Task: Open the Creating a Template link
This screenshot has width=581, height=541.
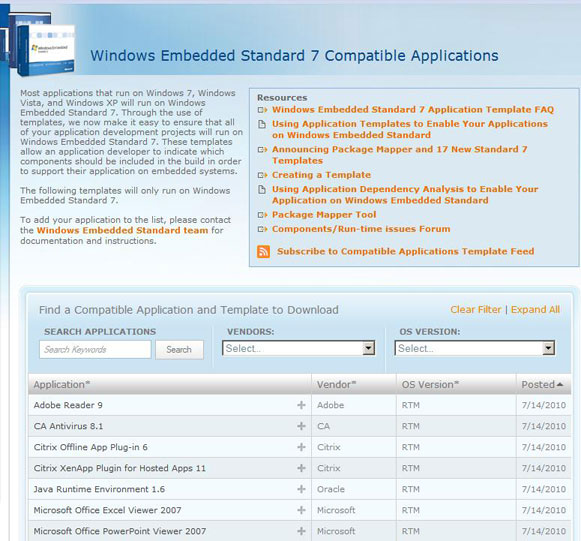Action: [x=321, y=175]
